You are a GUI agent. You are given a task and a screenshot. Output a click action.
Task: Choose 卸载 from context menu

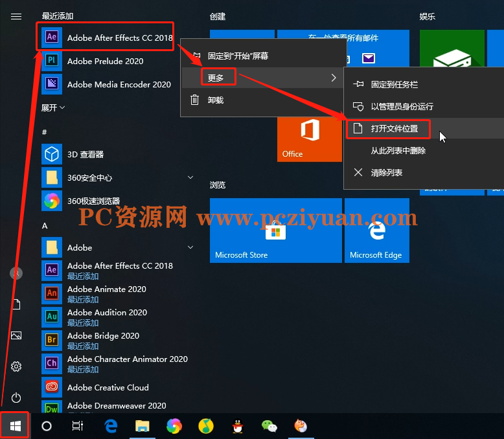tap(263, 100)
